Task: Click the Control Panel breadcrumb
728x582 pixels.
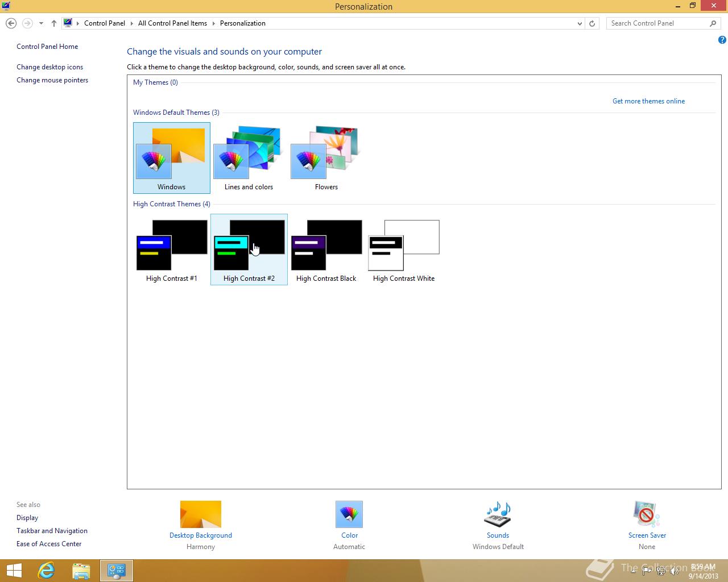Action: click(x=105, y=23)
